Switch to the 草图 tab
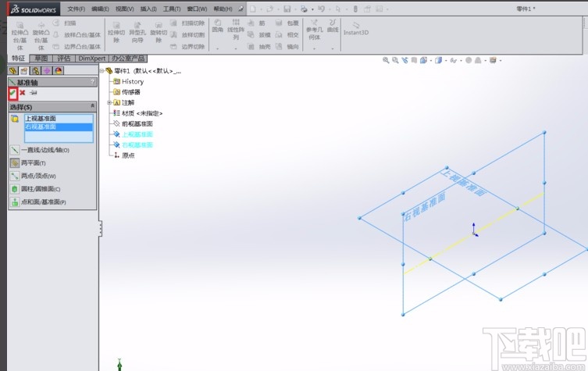The height and width of the screenshot is (371, 588). [x=41, y=59]
